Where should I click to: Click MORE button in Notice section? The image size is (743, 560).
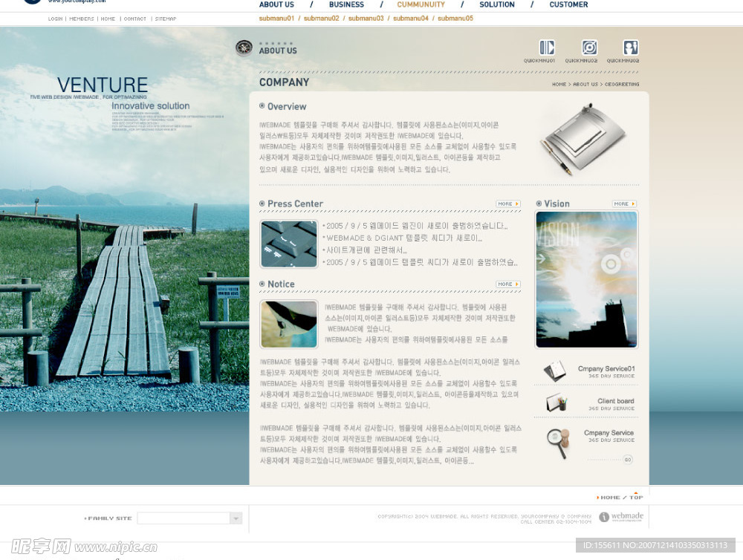[x=508, y=284]
